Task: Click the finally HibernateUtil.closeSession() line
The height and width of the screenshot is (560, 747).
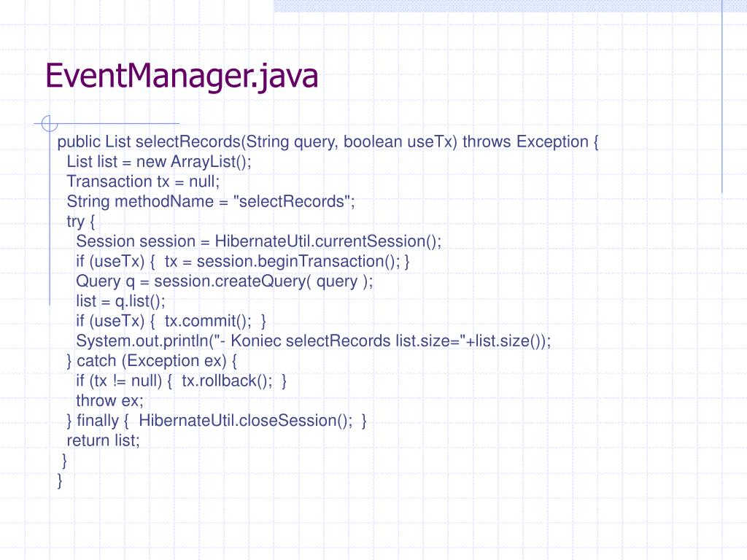Action: (216, 421)
